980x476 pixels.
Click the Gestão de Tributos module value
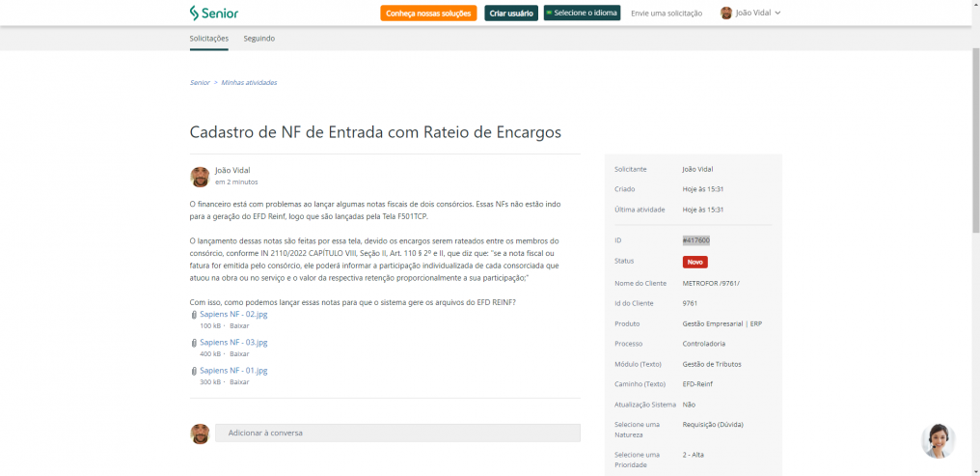click(x=712, y=364)
